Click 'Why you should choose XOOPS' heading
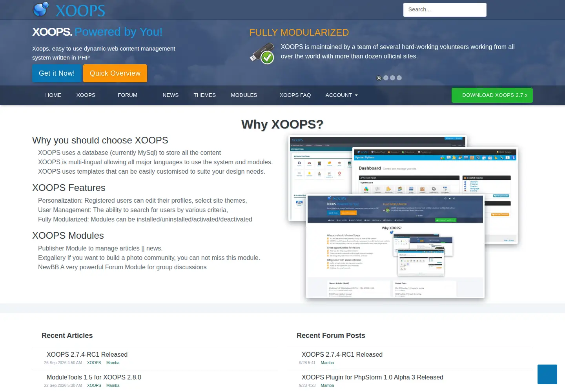Screen dimensions: 565x392 [x=100, y=140]
